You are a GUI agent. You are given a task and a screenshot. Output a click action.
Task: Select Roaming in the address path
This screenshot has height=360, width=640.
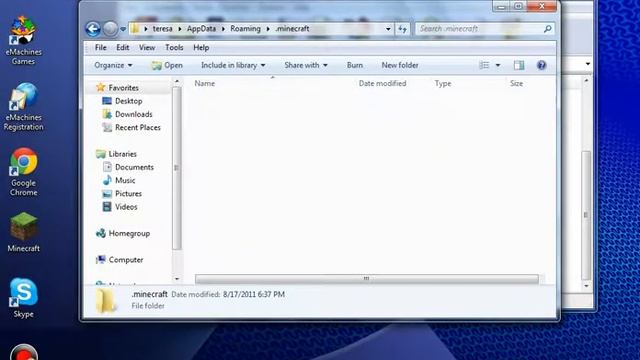pos(245,29)
